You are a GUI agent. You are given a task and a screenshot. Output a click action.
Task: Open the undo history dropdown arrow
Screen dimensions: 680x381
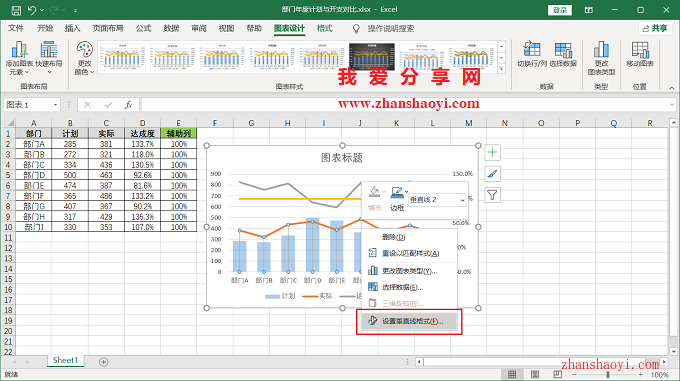(x=42, y=10)
